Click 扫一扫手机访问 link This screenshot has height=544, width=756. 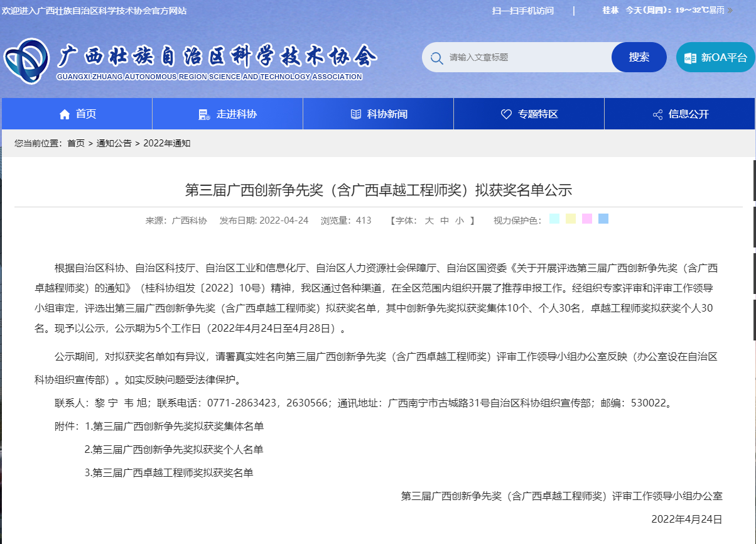(523, 11)
